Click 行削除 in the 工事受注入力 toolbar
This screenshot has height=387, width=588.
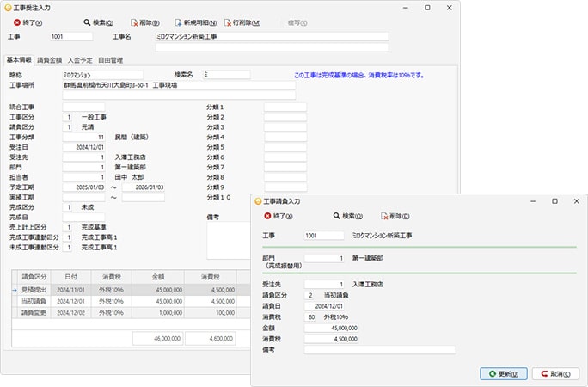click(242, 23)
